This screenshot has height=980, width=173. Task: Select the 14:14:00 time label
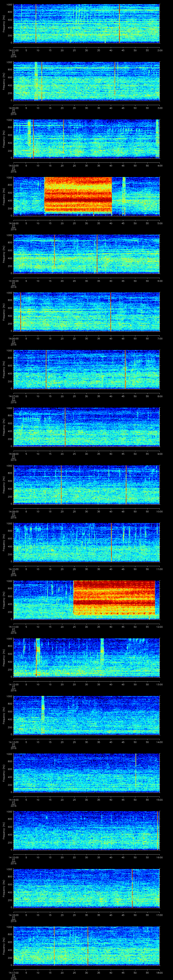[x=13, y=799]
